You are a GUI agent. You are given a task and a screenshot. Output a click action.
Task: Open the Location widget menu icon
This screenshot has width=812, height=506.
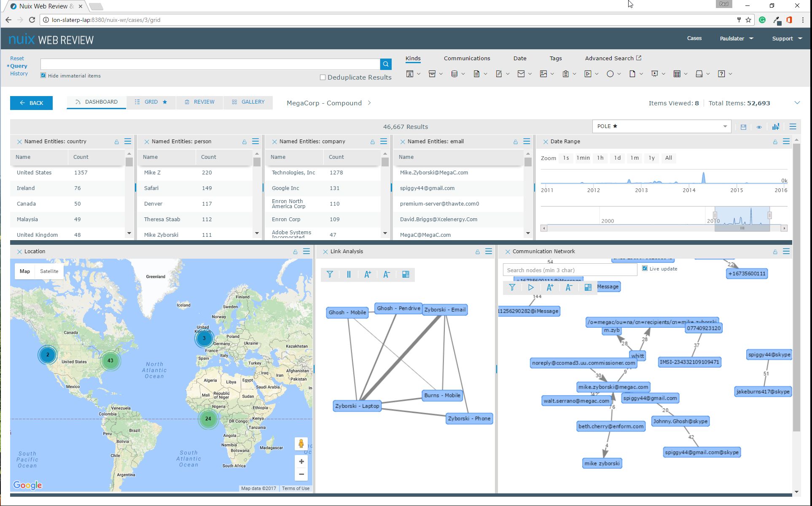tap(307, 252)
